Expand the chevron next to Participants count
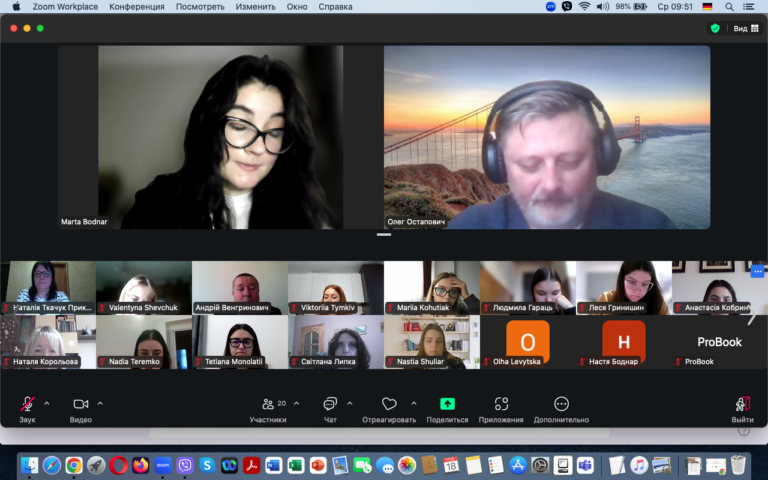The height and width of the screenshot is (480, 768). [296, 404]
